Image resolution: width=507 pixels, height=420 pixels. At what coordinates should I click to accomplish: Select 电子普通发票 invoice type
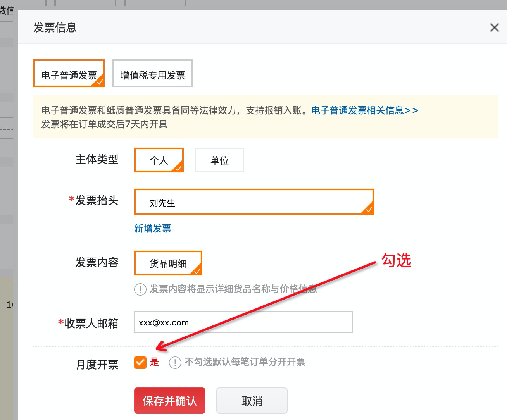pyautogui.click(x=69, y=73)
